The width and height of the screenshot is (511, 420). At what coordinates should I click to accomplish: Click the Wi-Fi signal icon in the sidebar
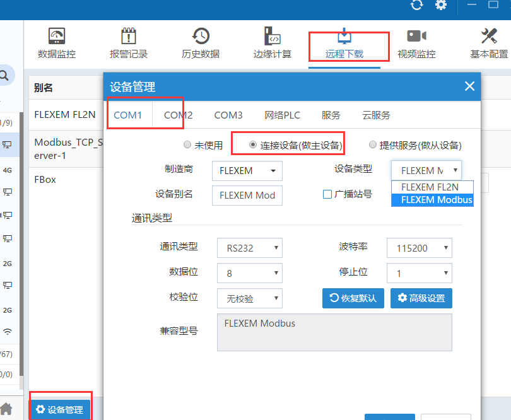(7, 332)
